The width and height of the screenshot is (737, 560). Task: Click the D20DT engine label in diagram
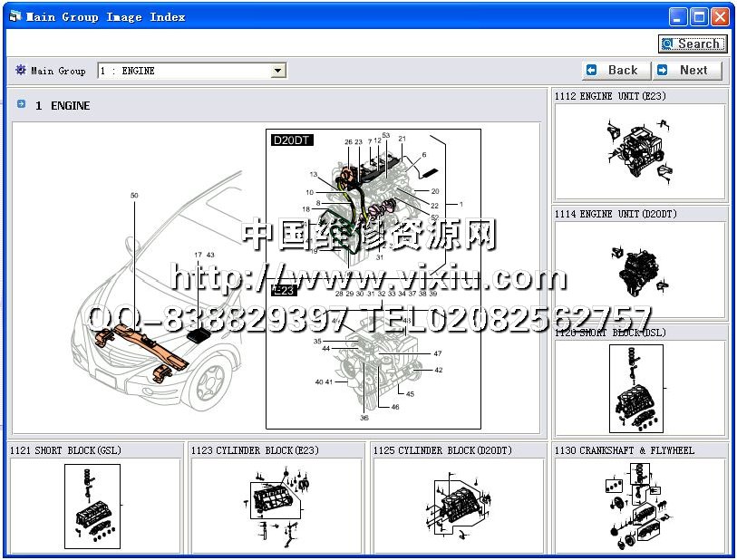[x=289, y=140]
